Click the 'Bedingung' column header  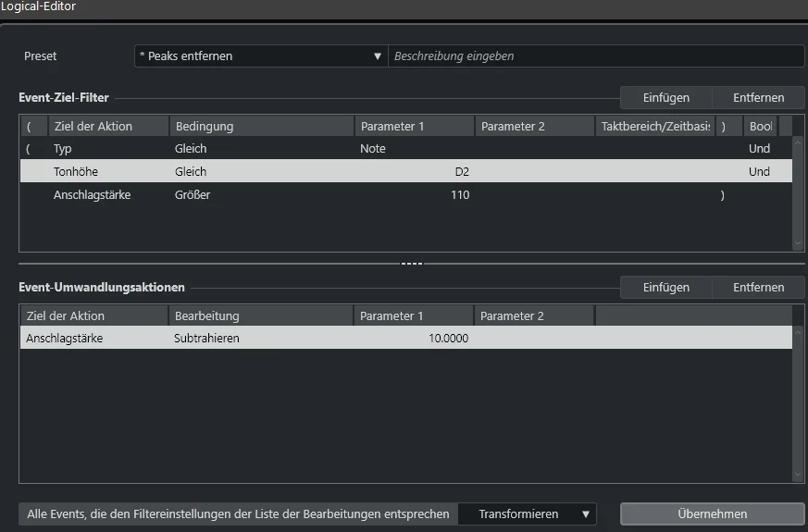pos(262,126)
